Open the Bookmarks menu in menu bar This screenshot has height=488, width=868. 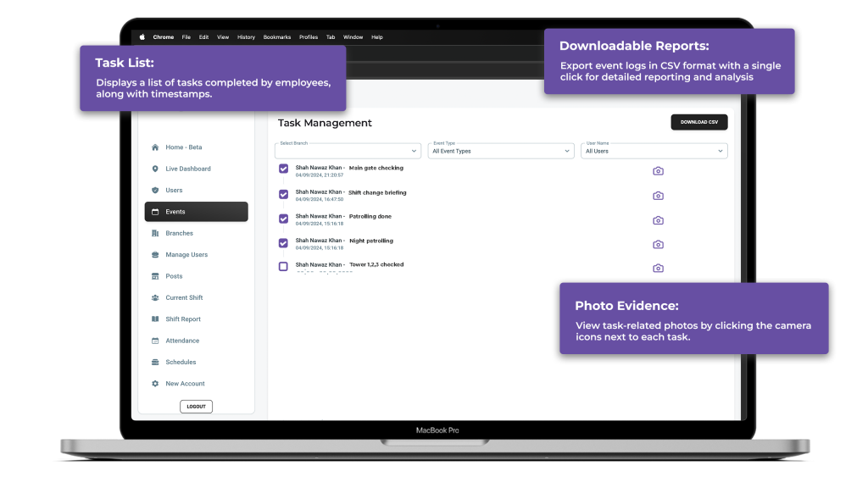pyautogui.click(x=276, y=37)
